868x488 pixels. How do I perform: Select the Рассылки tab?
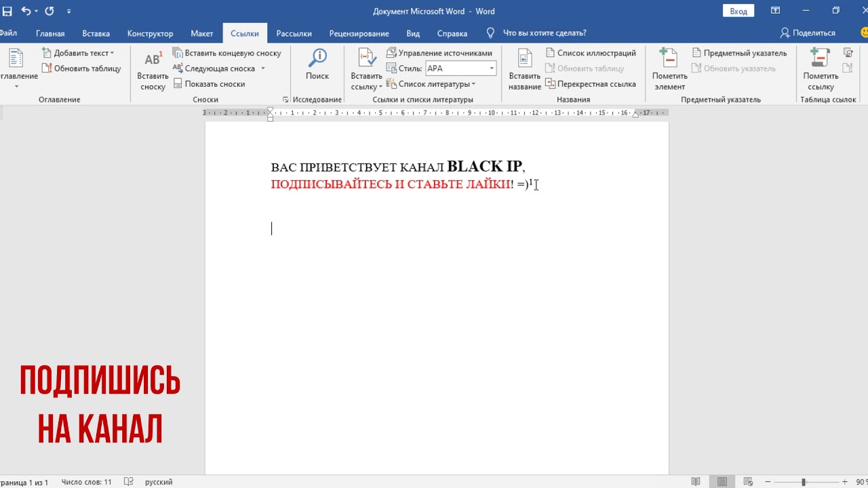[294, 33]
